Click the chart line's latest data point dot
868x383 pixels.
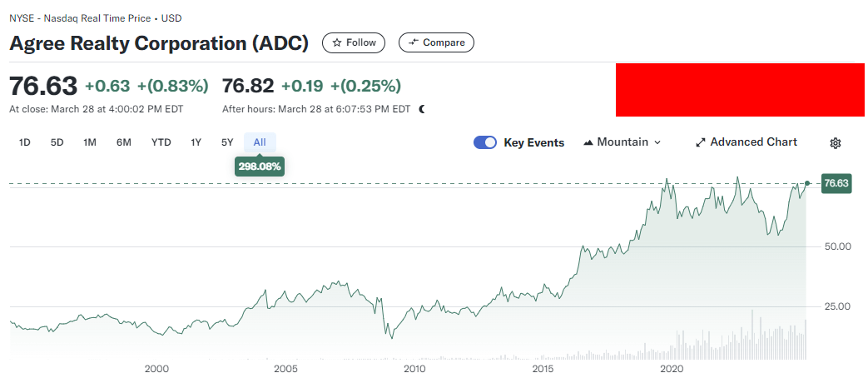[x=807, y=183]
